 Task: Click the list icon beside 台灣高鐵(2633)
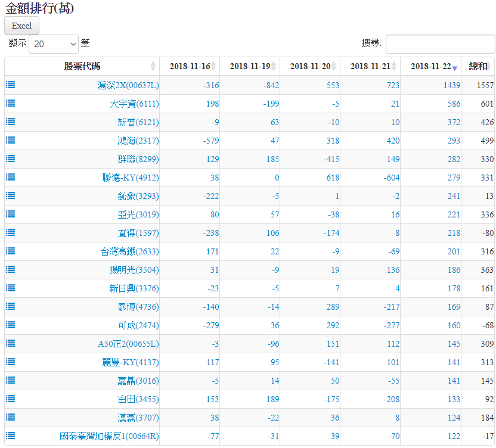(10, 251)
